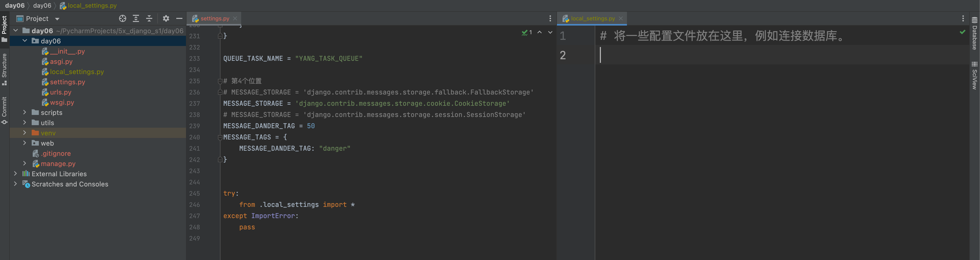Click the value 50 of MESSAGE_DANDER_TAG
980x260 pixels.
coord(311,126)
